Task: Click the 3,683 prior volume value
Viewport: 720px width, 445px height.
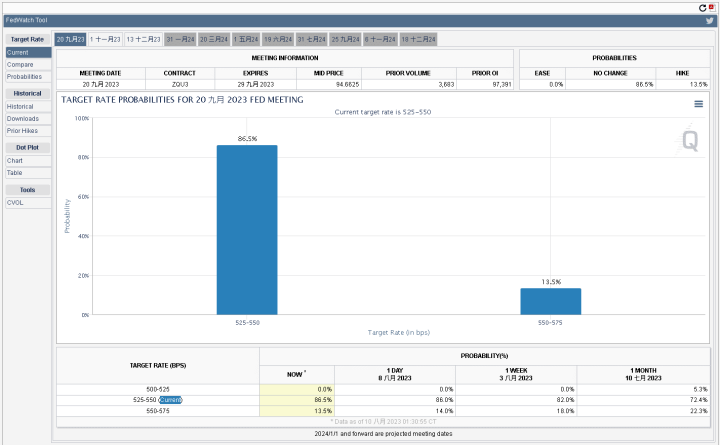Action: (446, 84)
